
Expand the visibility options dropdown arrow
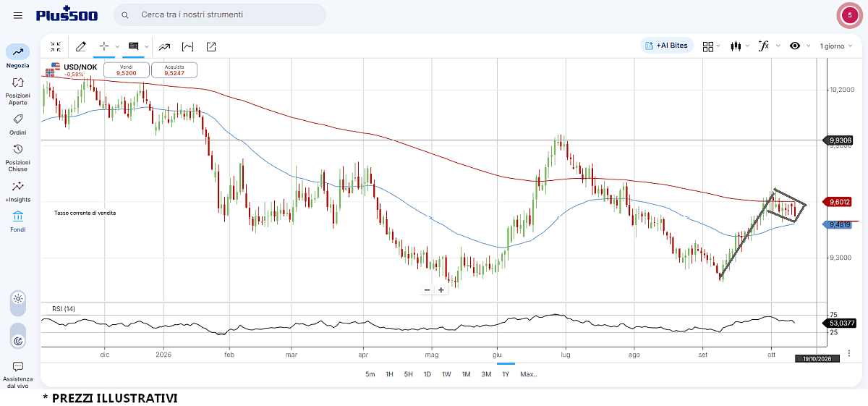click(808, 46)
